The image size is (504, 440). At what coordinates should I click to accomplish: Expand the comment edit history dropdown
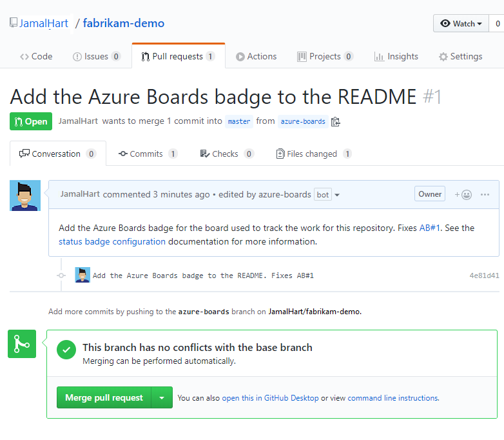pos(336,195)
